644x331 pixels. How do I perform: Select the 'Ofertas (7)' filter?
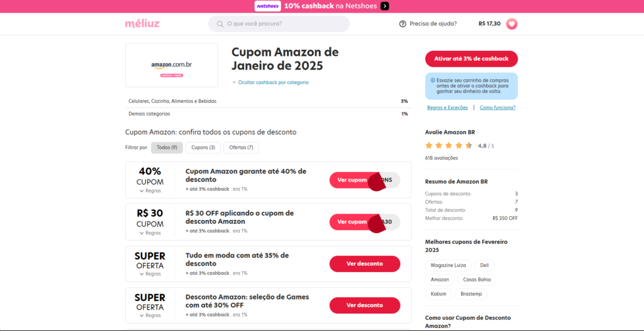tap(241, 148)
